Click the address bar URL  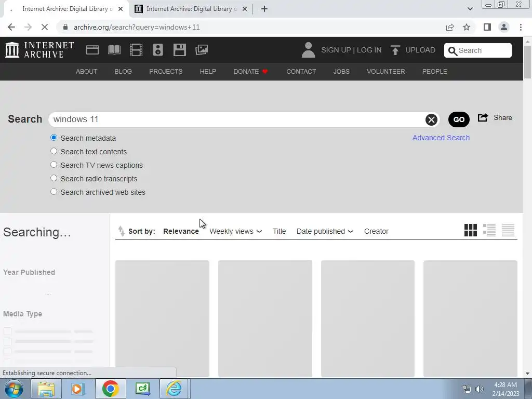137,27
